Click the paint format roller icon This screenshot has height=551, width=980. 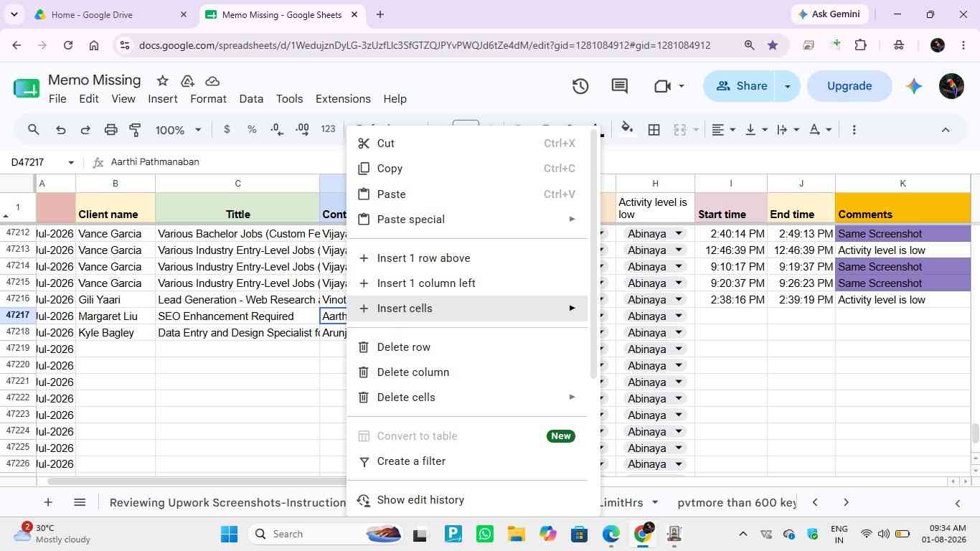coord(135,130)
